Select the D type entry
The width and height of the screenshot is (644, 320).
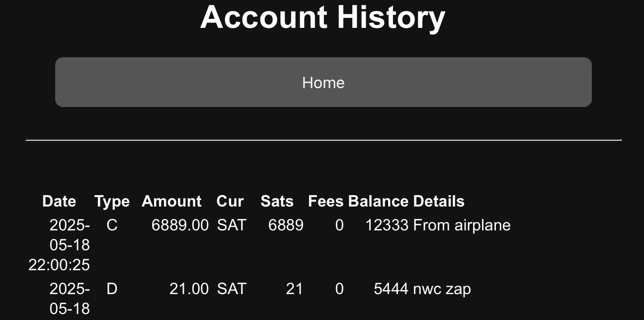click(112, 289)
